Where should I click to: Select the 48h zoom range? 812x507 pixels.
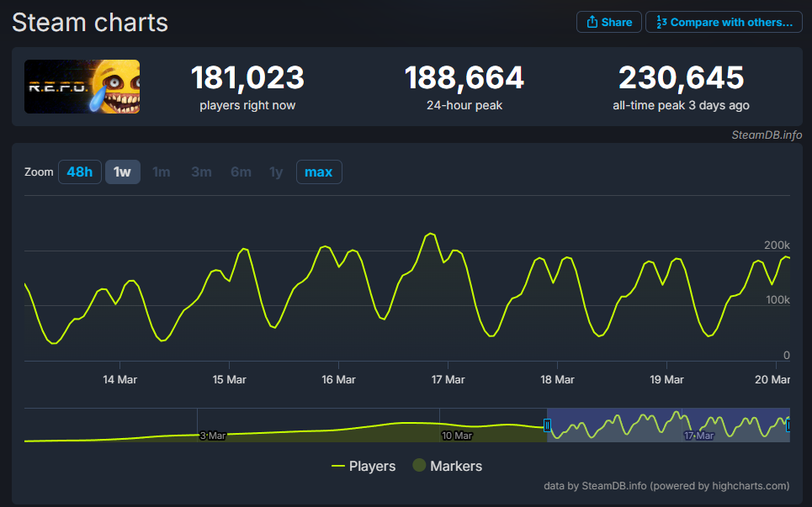pyautogui.click(x=80, y=172)
